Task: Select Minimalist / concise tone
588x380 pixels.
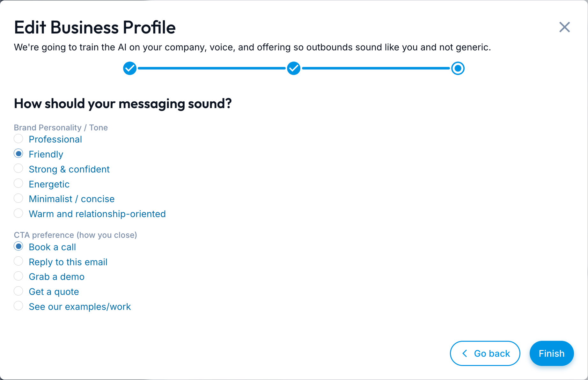Action: pyautogui.click(x=18, y=199)
